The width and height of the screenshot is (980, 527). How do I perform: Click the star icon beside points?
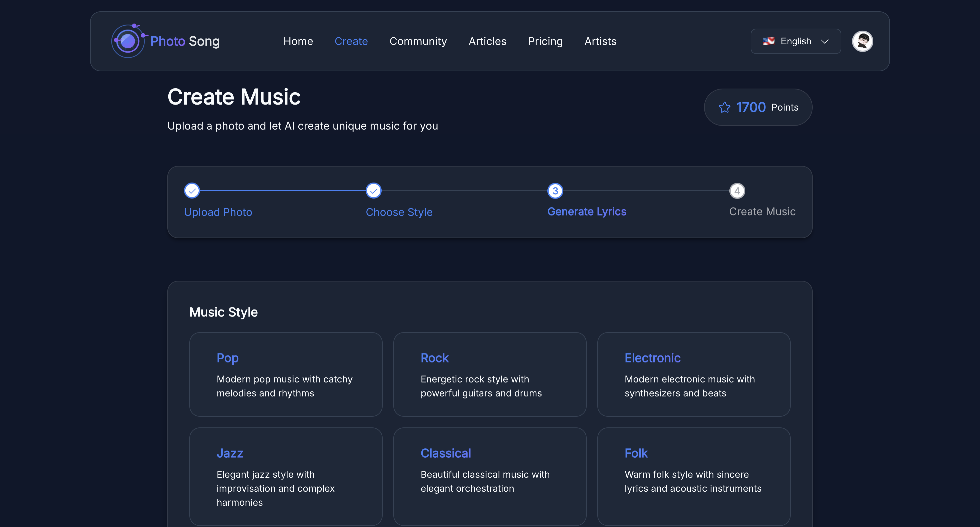pyautogui.click(x=724, y=107)
